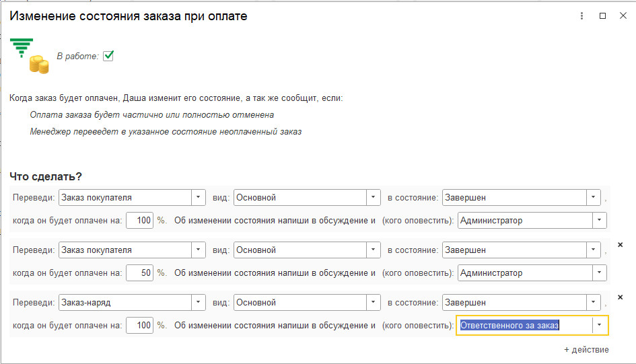The image size is (636, 364).
Task: Expand notify recipient dropdown in the 50% Заказ покупателя row
Action: tap(600, 272)
